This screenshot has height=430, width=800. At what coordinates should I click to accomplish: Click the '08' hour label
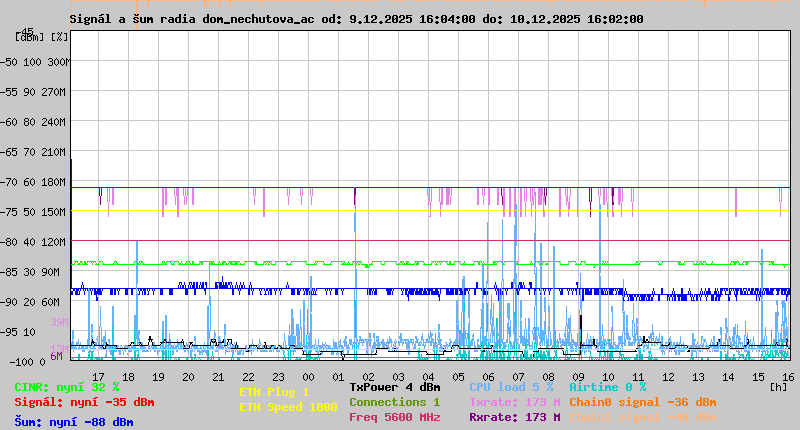[548, 377]
